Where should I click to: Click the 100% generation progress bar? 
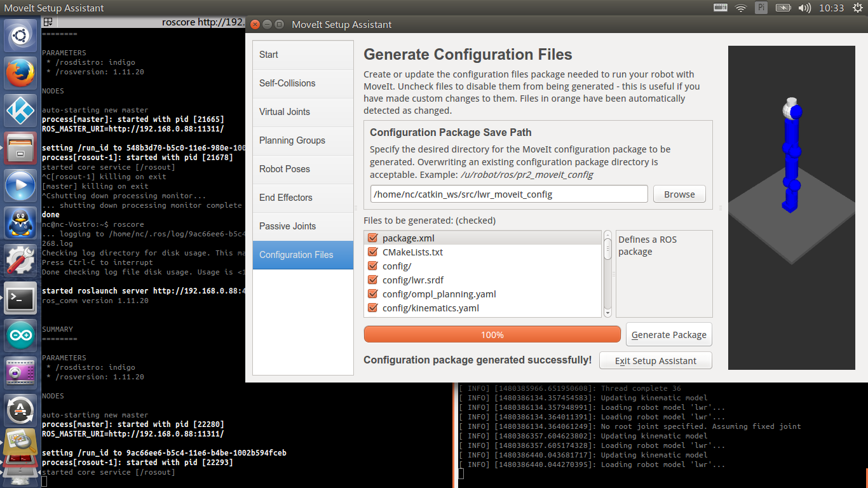click(492, 335)
